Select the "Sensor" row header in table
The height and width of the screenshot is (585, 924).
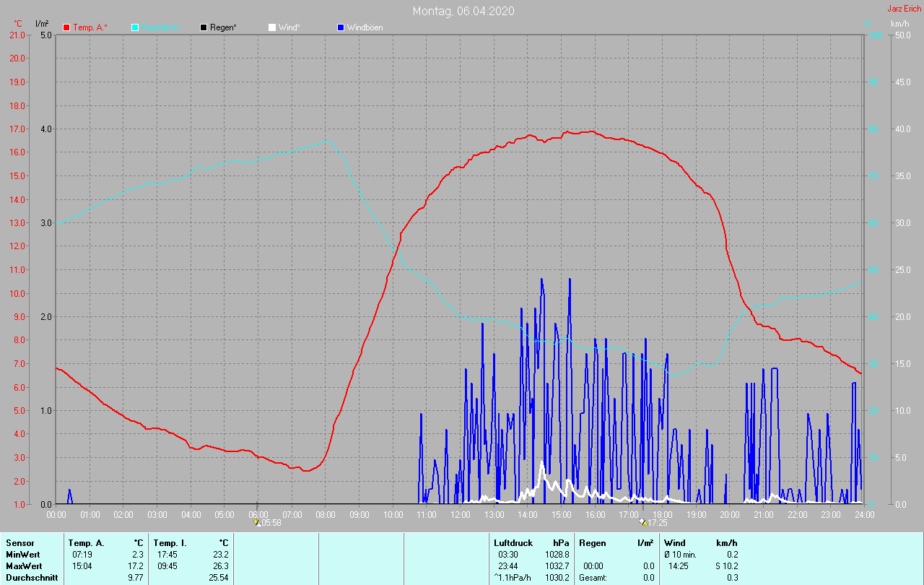point(19,542)
